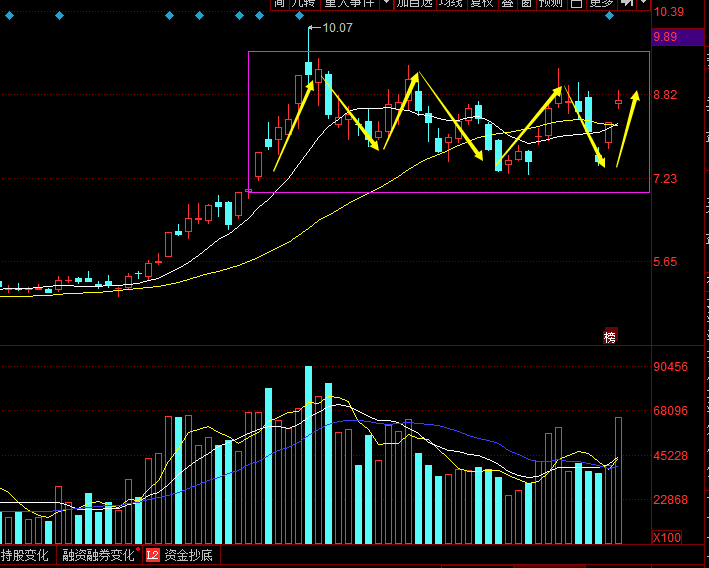The image size is (709, 568).
Task: Select the diamond event marker nearest the price axis
Action: click(x=610, y=16)
